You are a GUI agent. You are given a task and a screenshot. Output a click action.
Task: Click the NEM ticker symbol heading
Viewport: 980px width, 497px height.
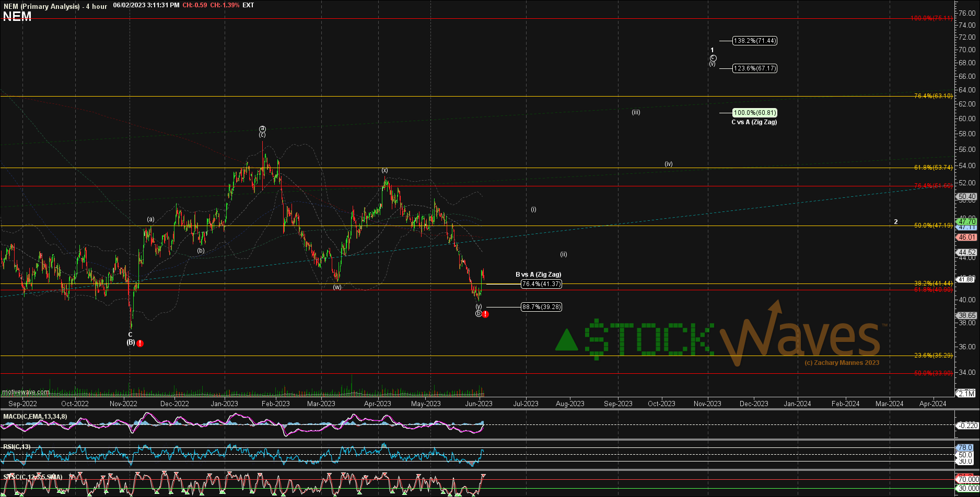tap(17, 17)
